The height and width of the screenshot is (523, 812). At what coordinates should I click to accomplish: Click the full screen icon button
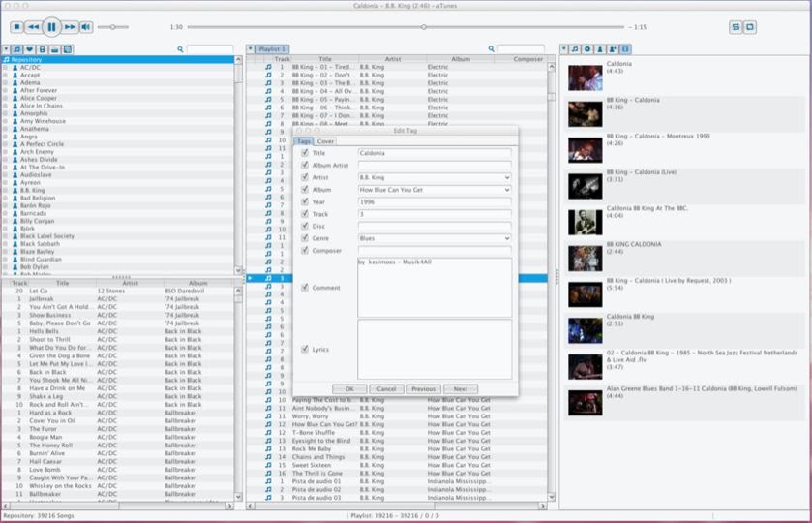pyautogui.click(x=750, y=27)
